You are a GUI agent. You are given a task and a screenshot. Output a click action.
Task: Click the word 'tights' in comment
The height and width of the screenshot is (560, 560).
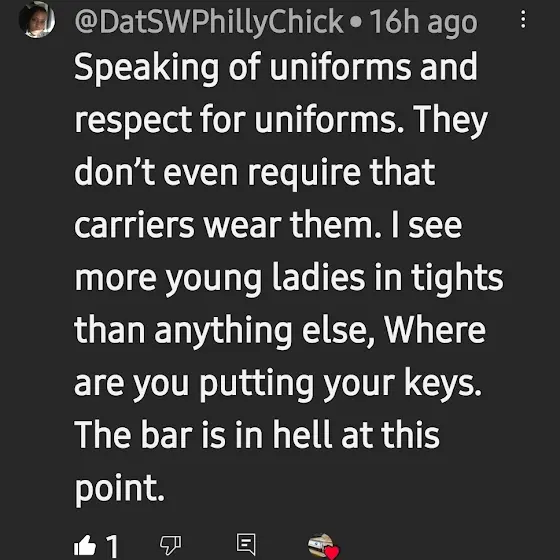pyautogui.click(x=457, y=278)
